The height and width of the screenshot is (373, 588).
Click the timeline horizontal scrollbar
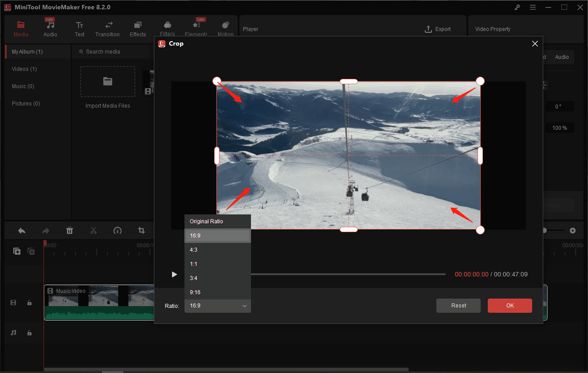click(226, 369)
